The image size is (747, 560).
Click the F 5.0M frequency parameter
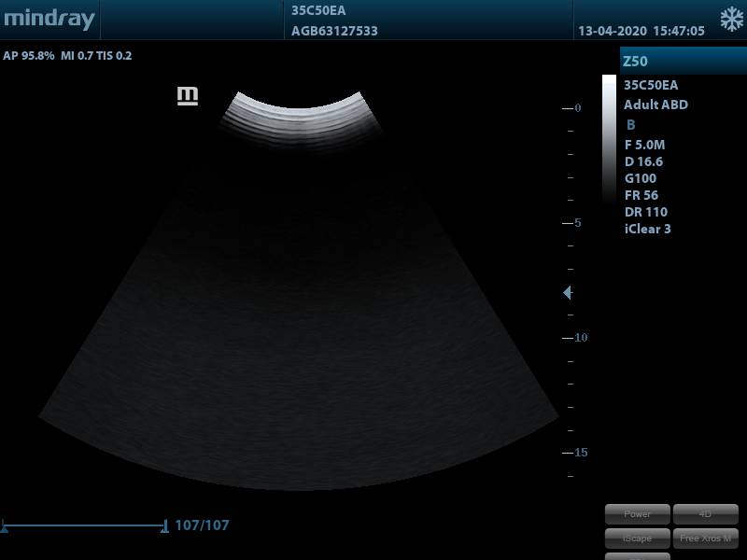[x=644, y=145]
